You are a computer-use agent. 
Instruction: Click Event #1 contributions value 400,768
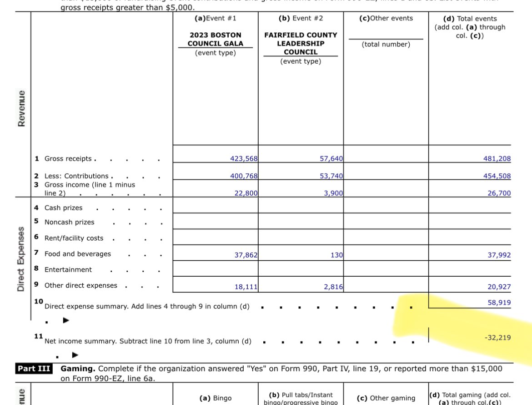pos(244,176)
